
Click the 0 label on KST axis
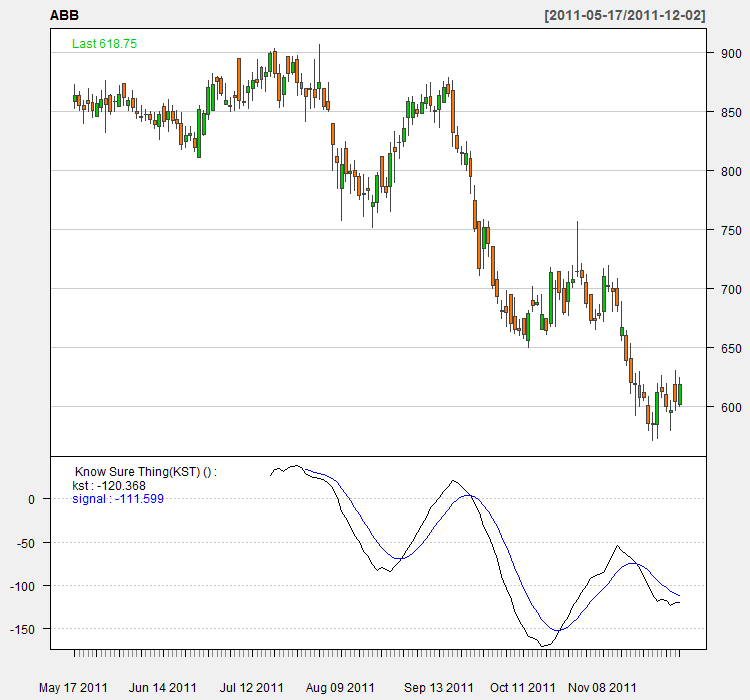[x=32, y=500]
